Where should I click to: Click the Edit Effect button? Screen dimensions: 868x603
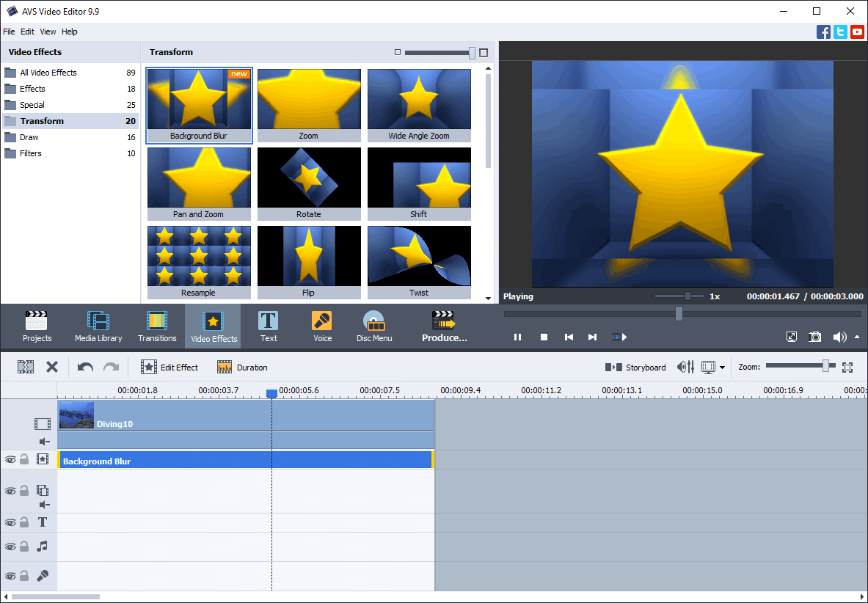169,367
